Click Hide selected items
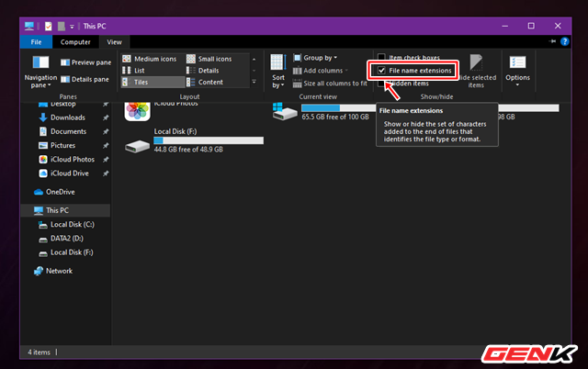This screenshot has width=588, height=369. 477,72
